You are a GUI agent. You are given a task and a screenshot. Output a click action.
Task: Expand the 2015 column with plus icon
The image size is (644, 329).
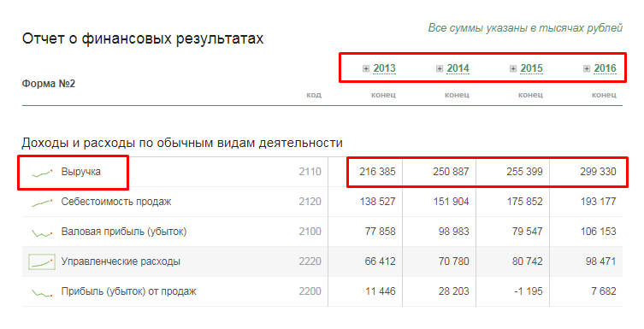[513, 68]
